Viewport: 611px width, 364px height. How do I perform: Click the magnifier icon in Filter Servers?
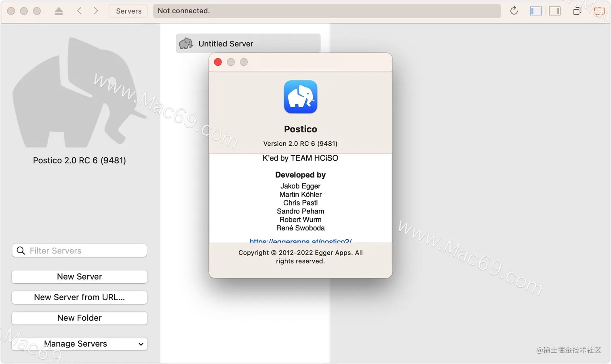21,251
